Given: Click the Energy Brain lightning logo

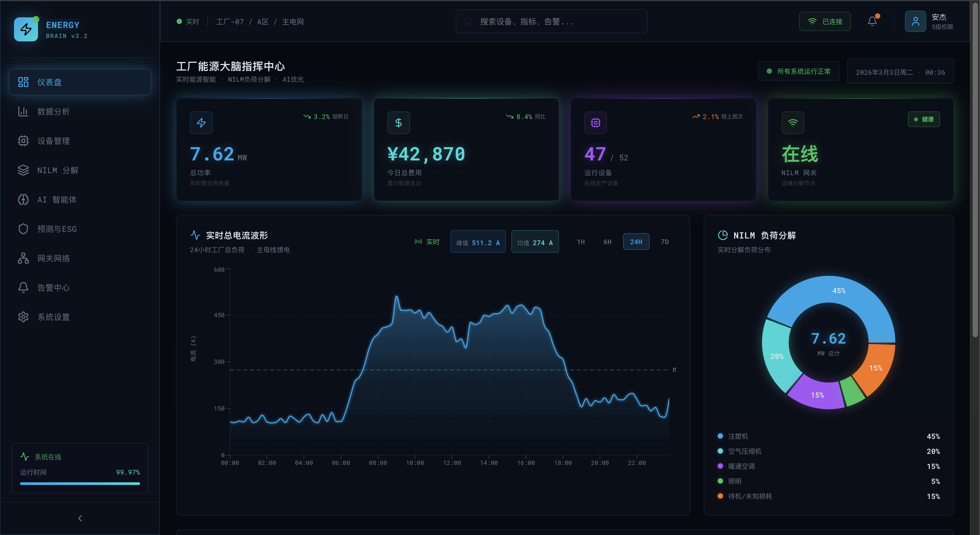Looking at the screenshot, I should 26,29.
